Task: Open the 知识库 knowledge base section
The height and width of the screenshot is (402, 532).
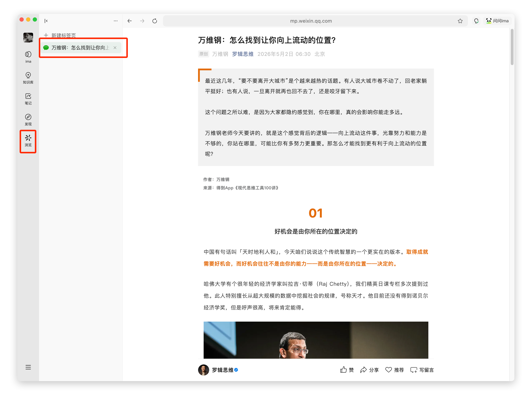Action: [x=28, y=78]
